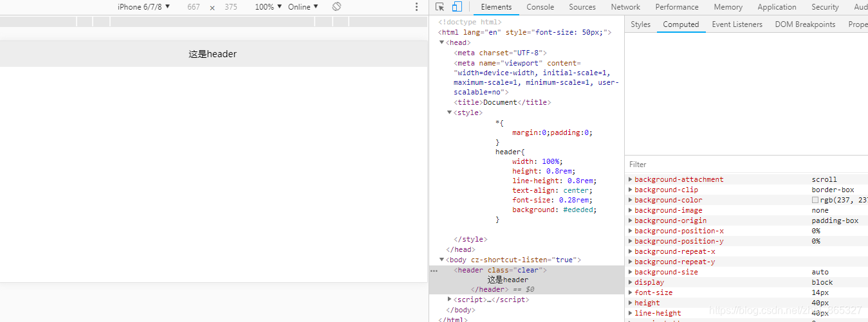The width and height of the screenshot is (868, 322).
Task: Edit the viewport width field 667
Action: (194, 7)
